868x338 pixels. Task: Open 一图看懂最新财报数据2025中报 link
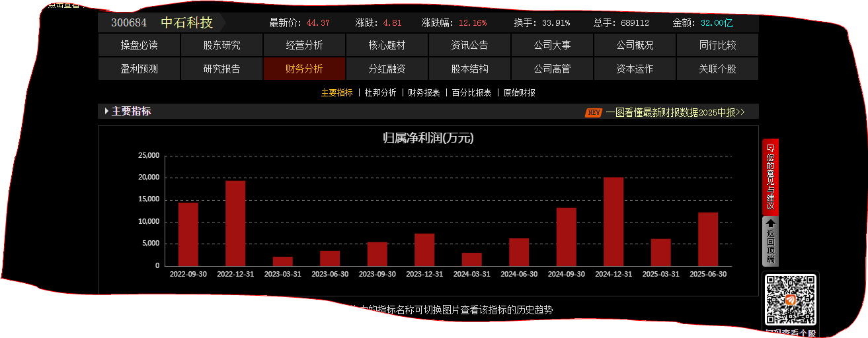tap(675, 112)
